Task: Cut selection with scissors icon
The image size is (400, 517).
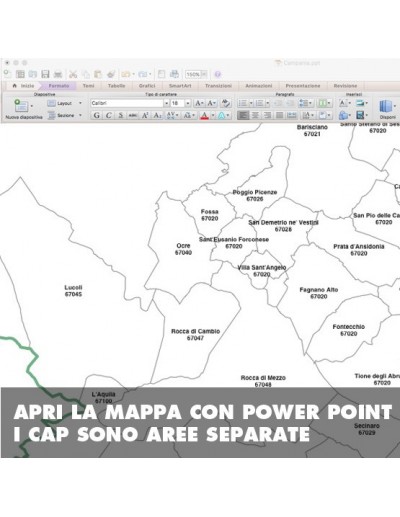Action: click(x=73, y=74)
